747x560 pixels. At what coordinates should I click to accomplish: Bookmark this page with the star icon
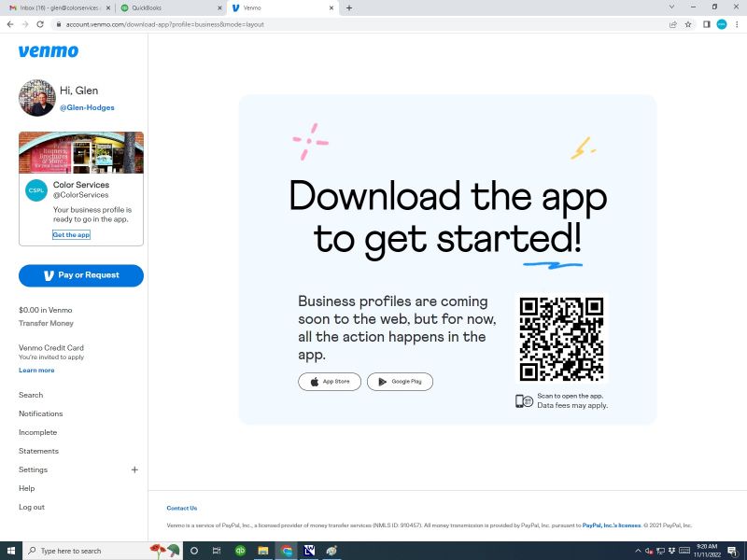pos(688,24)
